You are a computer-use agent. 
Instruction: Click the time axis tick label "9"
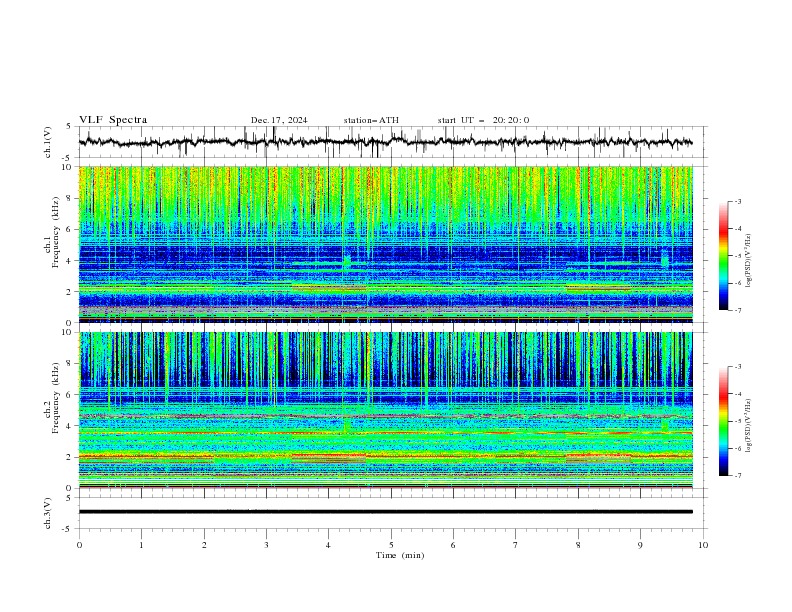click(640, 545)
